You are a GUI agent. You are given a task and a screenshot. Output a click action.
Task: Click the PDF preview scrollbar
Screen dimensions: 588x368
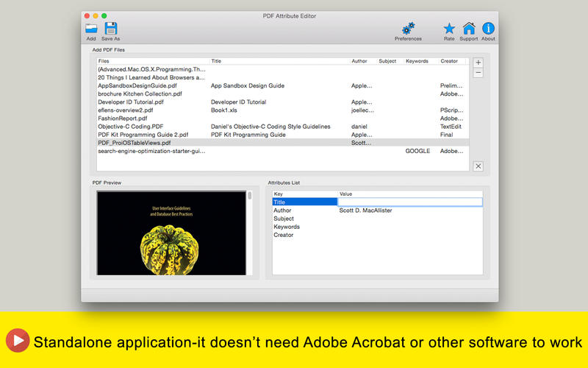click(250, 233)
